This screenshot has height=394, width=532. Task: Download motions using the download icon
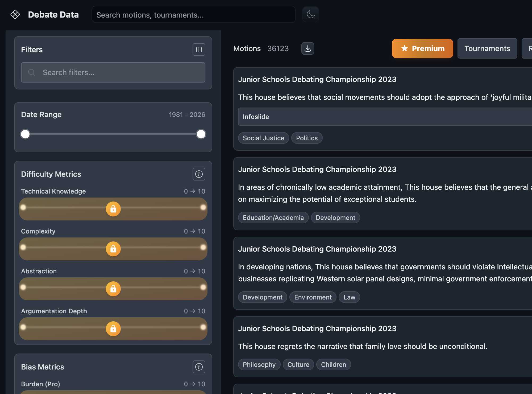tap(307, 48)
